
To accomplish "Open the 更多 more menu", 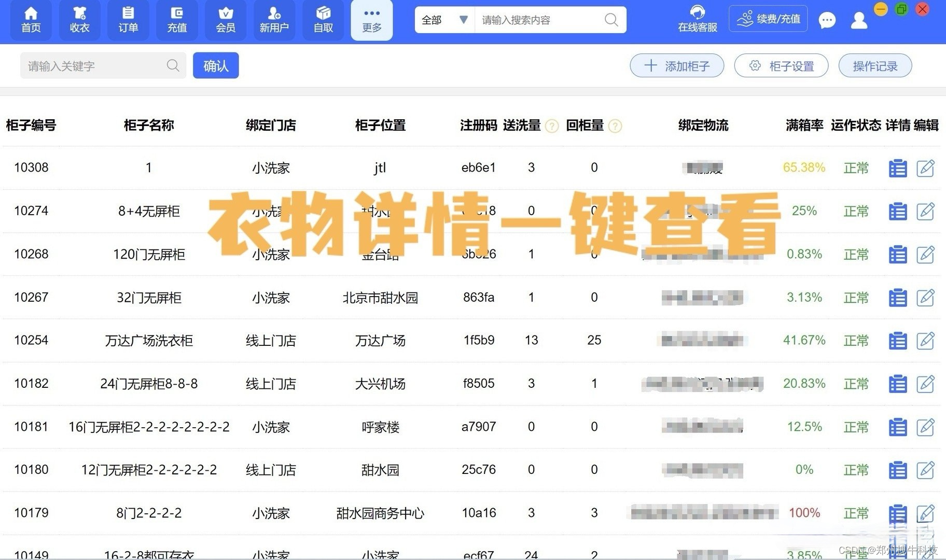I will [x=372, y=20].
